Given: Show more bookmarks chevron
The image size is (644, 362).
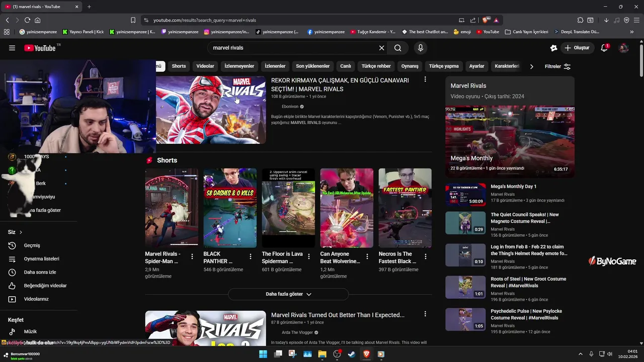Looking at the screenshot, I should point(631,32).
